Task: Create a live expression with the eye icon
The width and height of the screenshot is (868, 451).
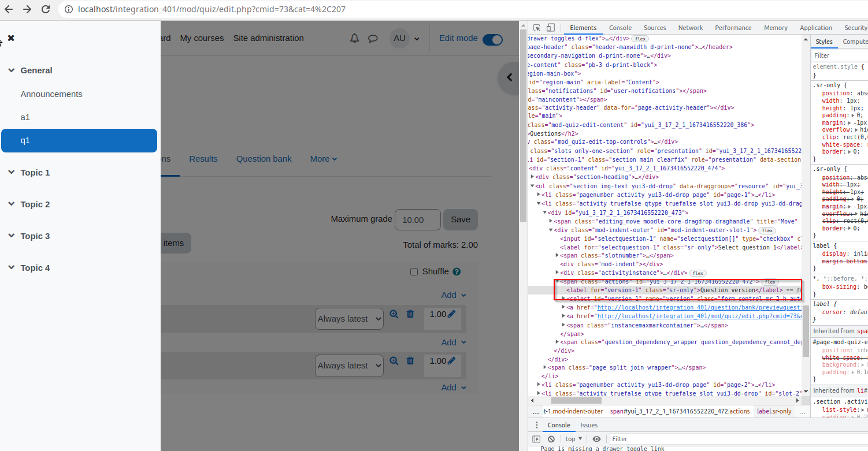Action: pos(597,439)
